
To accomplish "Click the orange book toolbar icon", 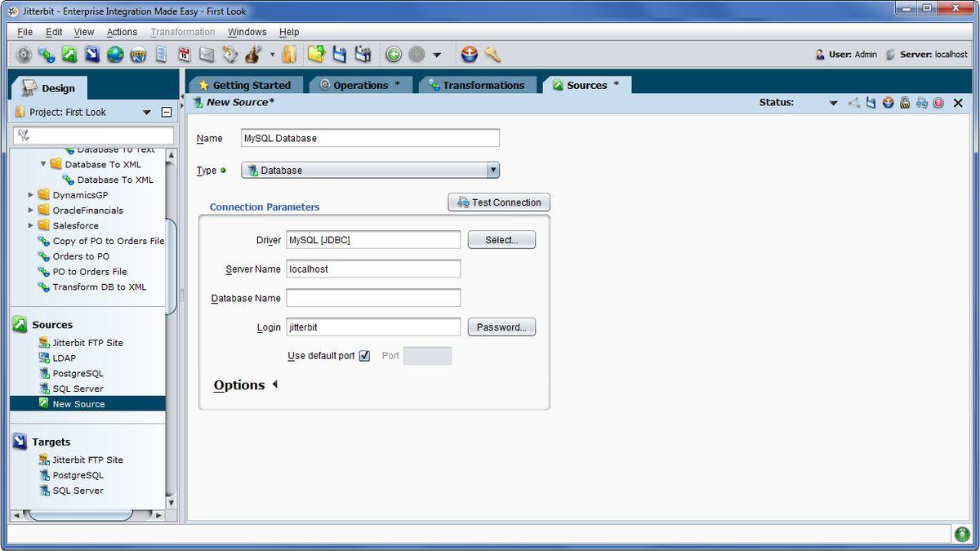I will click(x=289, y=55).
